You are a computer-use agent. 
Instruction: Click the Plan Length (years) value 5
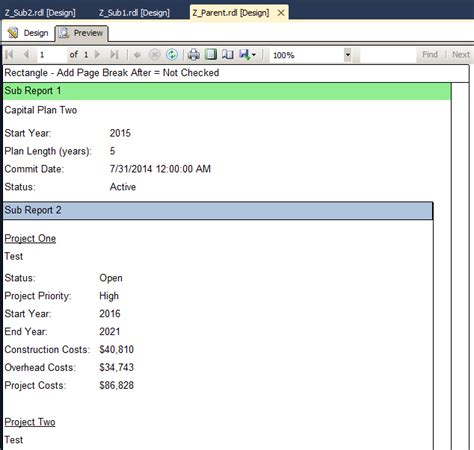(x=113, y=151)
